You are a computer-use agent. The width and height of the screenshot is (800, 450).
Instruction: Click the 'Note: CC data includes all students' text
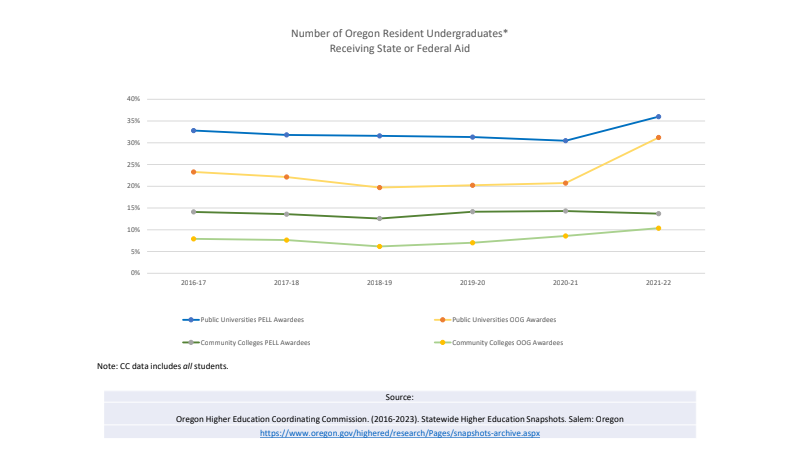163,367
